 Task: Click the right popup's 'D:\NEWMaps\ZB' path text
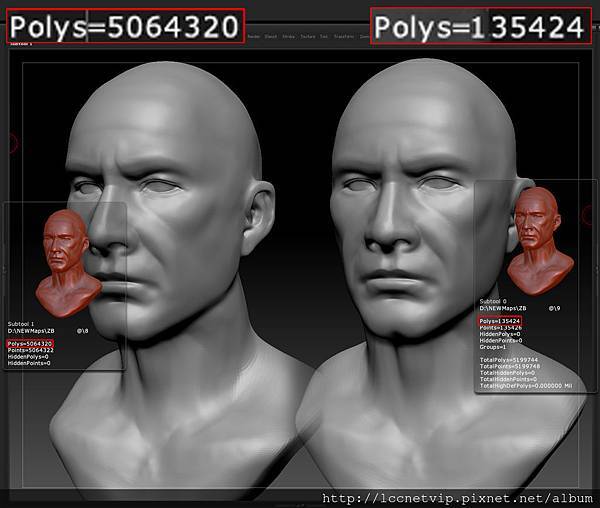tap(503, 308)
